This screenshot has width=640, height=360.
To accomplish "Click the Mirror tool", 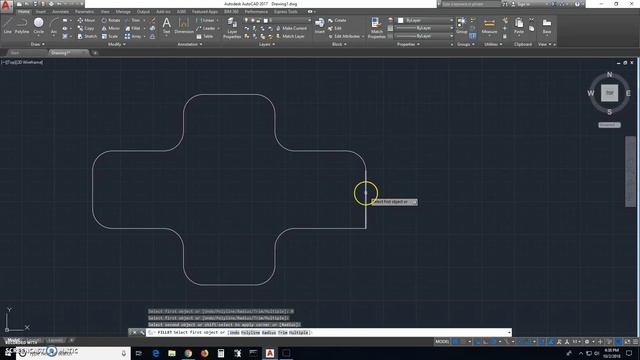I will 111,28.
